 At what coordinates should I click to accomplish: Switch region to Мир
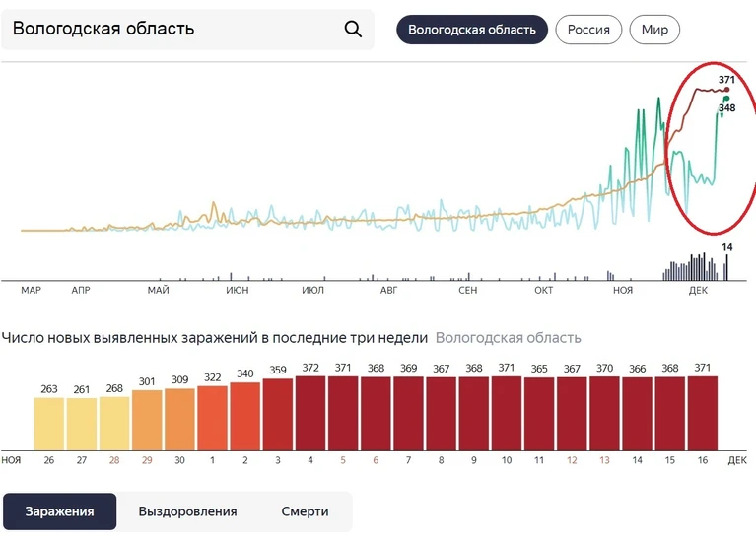[x=654, y=30]
